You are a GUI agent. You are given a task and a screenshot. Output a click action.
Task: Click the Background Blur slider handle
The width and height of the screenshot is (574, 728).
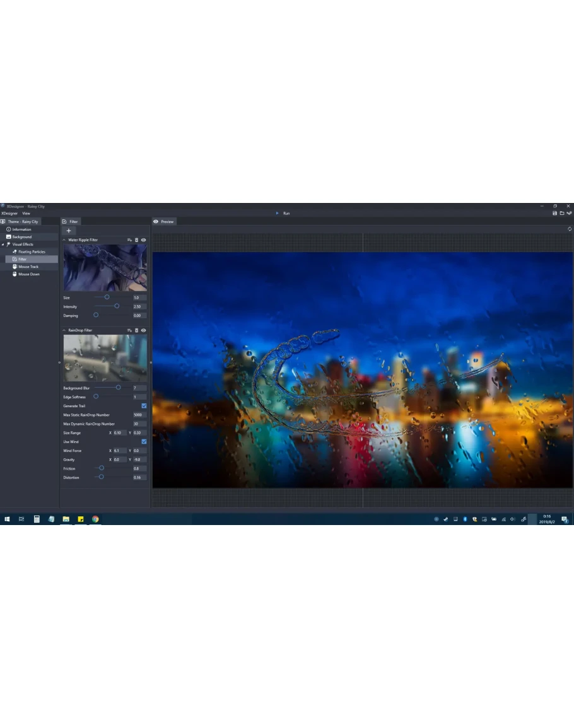118,388
